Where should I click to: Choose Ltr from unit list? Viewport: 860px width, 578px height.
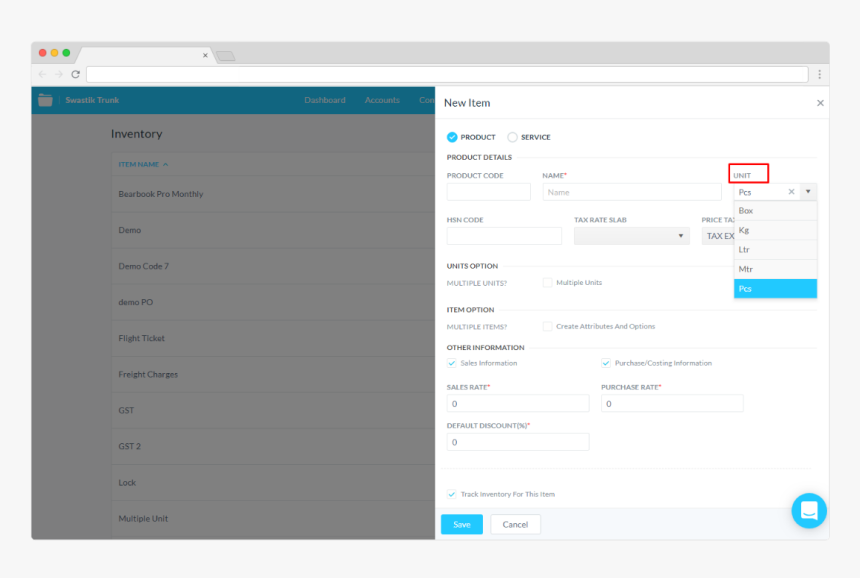click(775, 250)
